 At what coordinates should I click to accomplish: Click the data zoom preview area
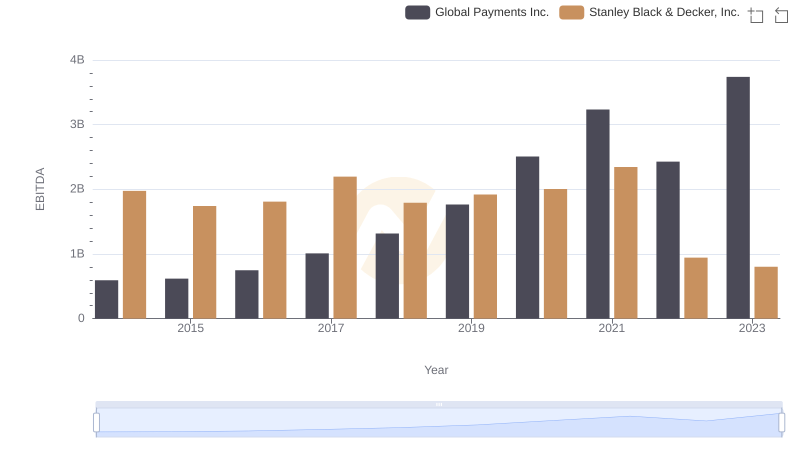pyautogui.click(x=439, y=422)
